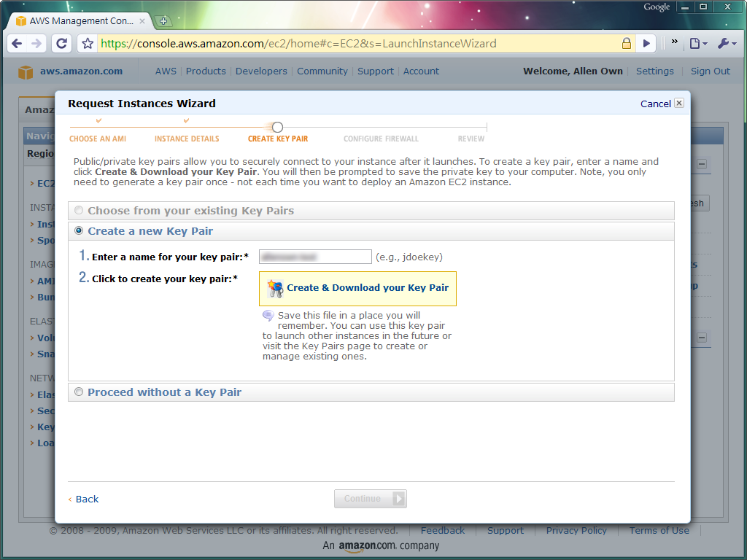This screenshot has height=560, width=747.
Task: Click Create & Download your Key Pair
Action: coord(357,289)
